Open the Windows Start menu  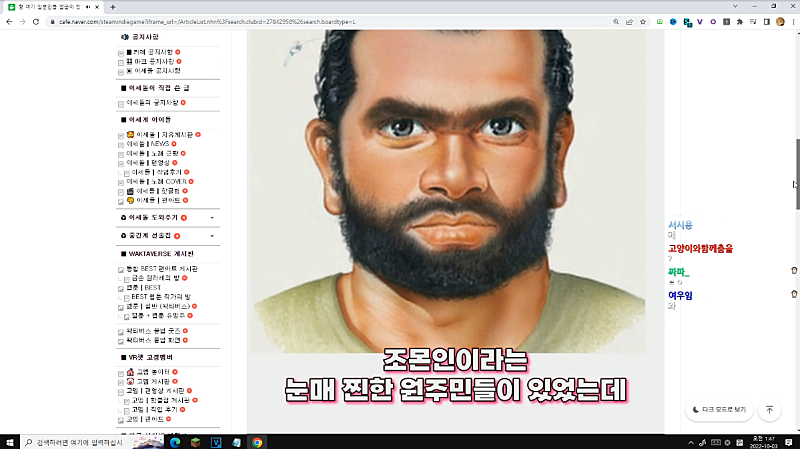pyautogui.click(x=10, y=442)
